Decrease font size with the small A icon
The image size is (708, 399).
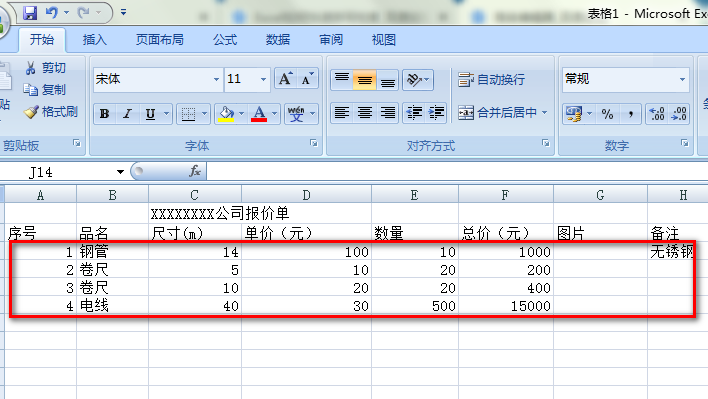click(307, 79)
